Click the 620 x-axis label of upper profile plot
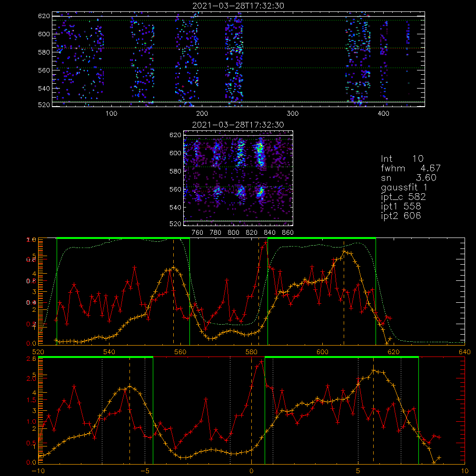 coord(394,352)
